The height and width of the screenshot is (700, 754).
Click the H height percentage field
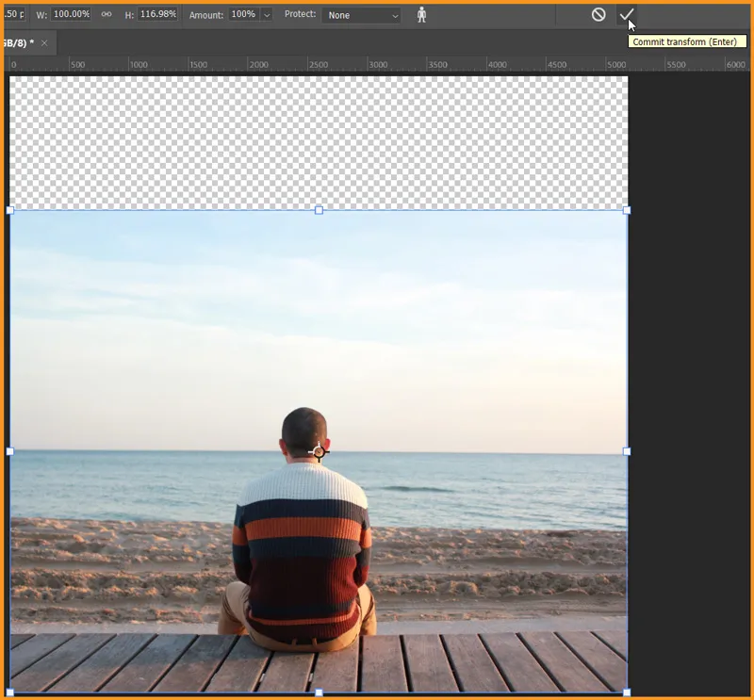point(157,15)
